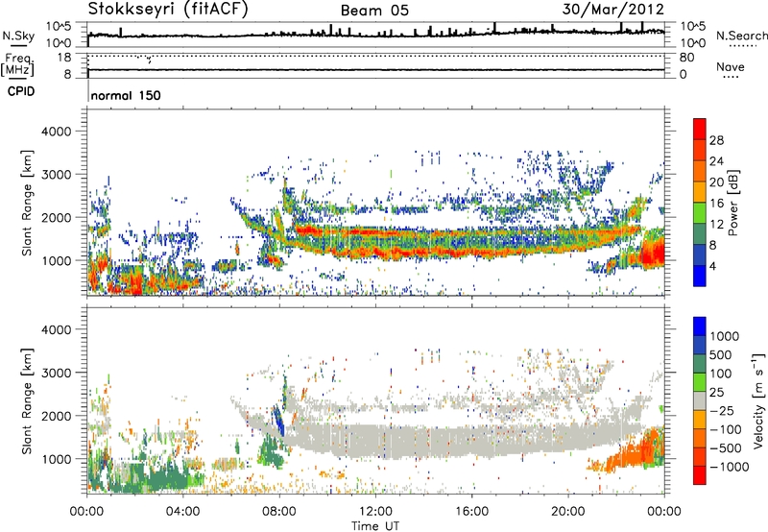Click the dark green 100–500 Velocity segment
Viewport: 768px width, 532px height.
700,364
